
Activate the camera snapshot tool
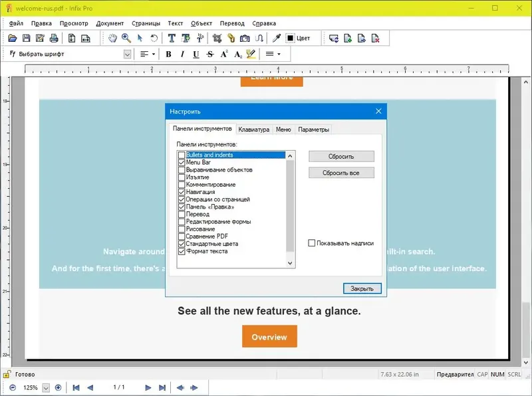(x=245, y=38)
